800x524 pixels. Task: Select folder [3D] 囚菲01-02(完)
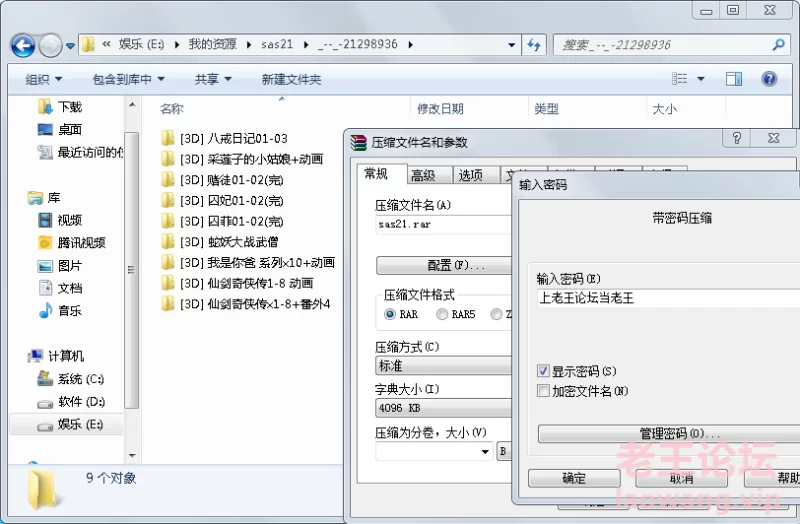tap(222, 221)
